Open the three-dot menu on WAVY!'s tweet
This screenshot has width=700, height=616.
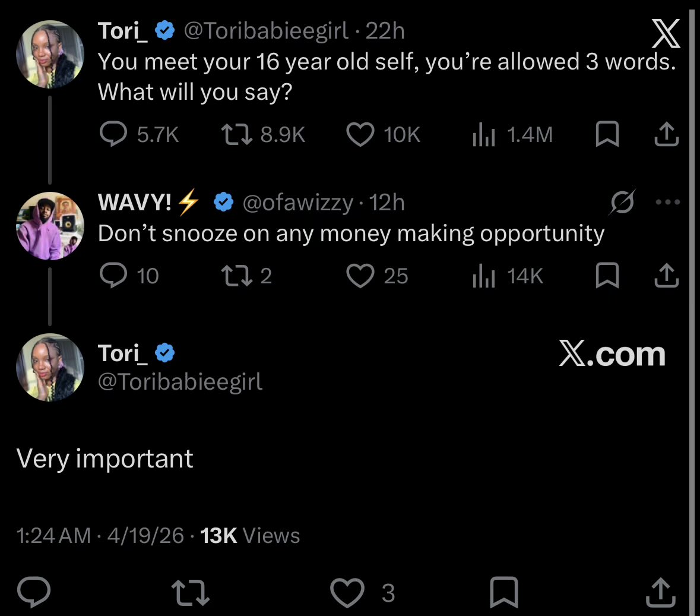(668, 203)
